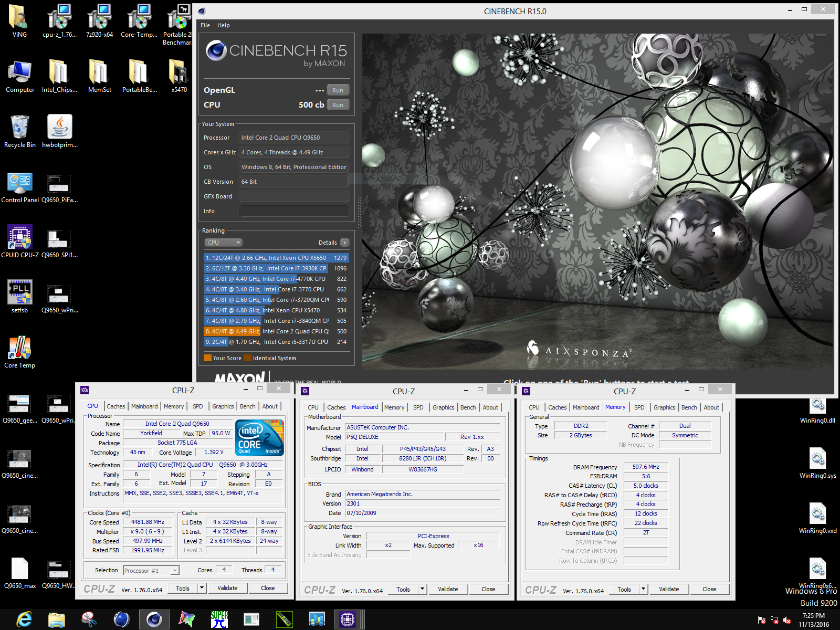Viewport: 840px width, 630px height.
Task: Click the Info input field in Cinebench
Action: click(x=294, y=211)
